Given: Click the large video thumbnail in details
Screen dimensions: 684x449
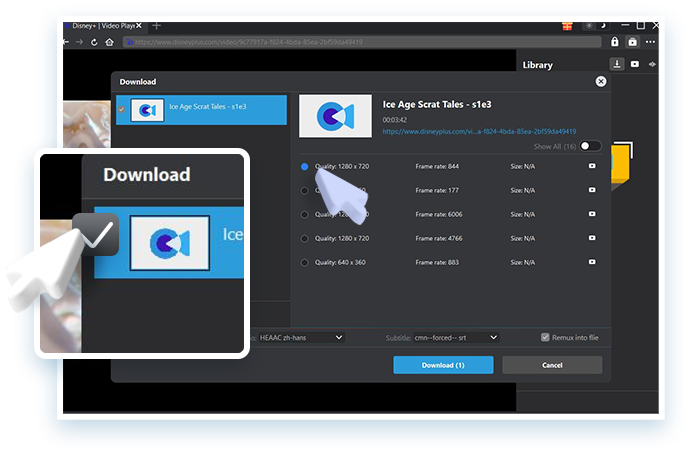Looking at the screenshot, I should pos(335,116).
